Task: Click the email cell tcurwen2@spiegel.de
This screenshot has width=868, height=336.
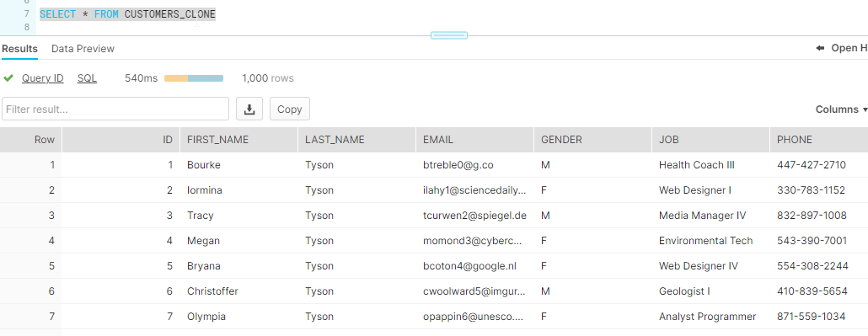Action: point(474,216)
